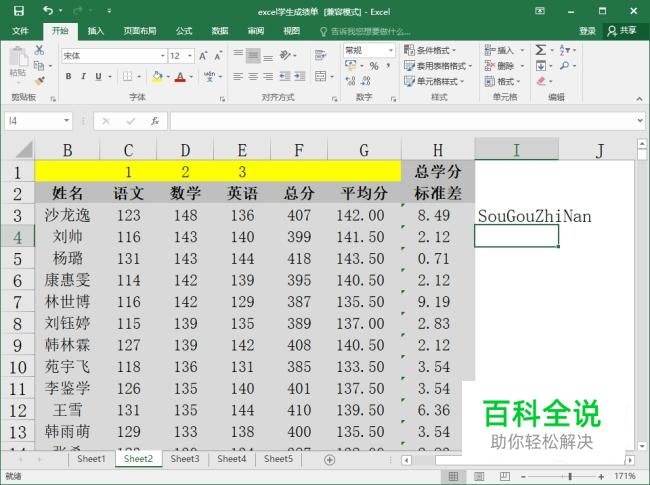Clear cell contents with eraser icon
Image resolution: width=650 pixels, height=485 pixels.
click(x=541, y=81)
